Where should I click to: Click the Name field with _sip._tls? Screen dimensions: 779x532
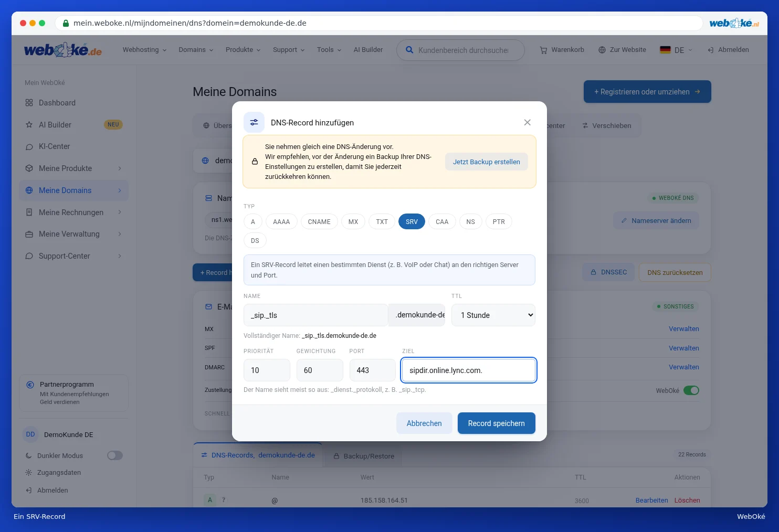[x=315, y=315]
